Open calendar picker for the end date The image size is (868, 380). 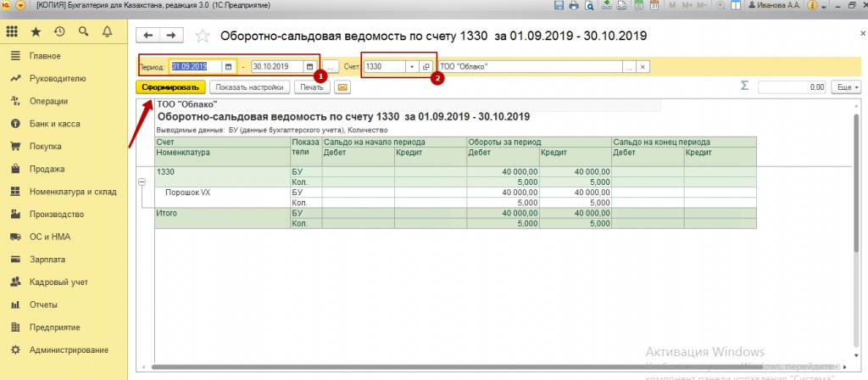click(x=309, y=66)
